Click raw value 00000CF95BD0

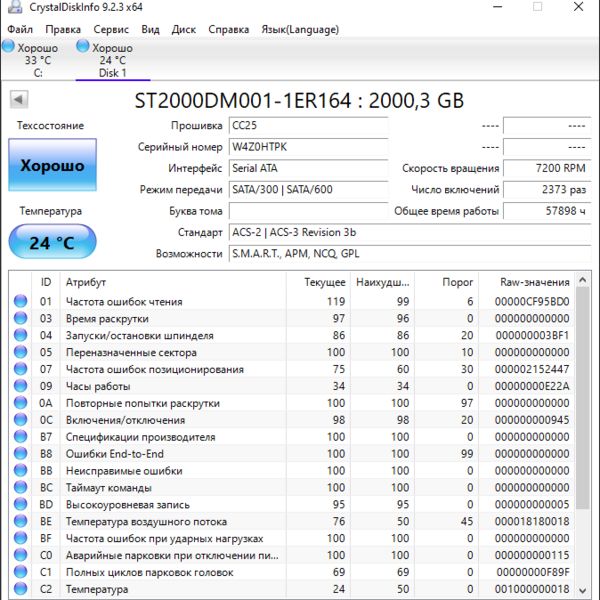(x=532, y=302)
